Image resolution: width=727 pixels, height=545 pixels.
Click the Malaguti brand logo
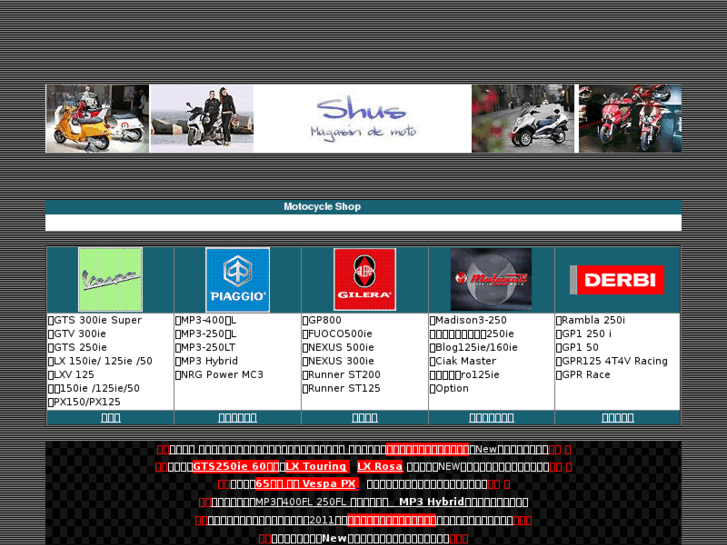(x=491, y=279)
